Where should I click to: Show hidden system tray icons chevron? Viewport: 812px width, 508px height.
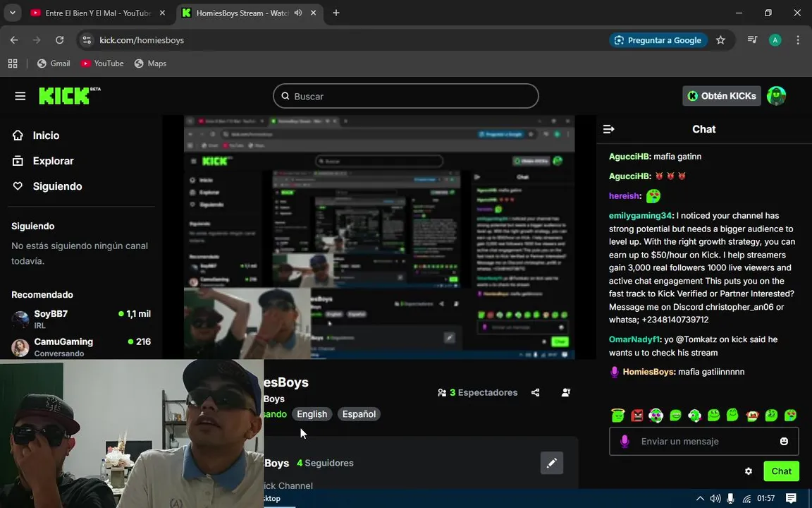[700, 499]
